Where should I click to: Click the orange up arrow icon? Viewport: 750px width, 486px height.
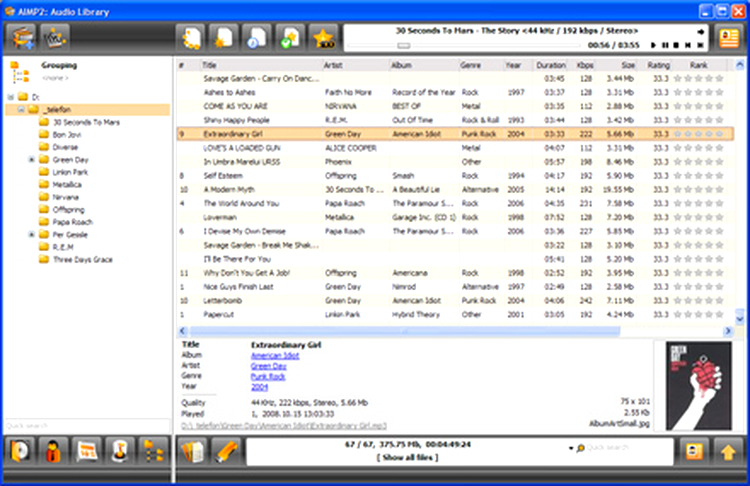728,451
